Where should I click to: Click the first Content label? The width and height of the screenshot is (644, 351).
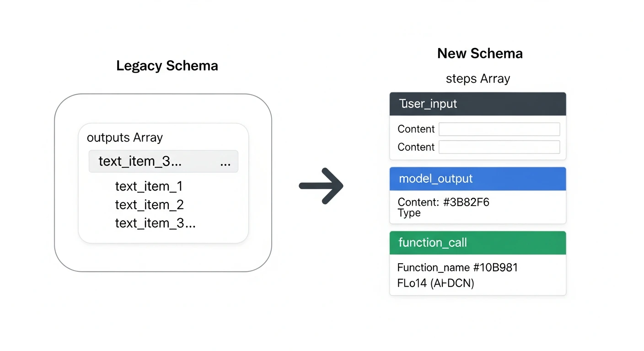click(416, 129)
